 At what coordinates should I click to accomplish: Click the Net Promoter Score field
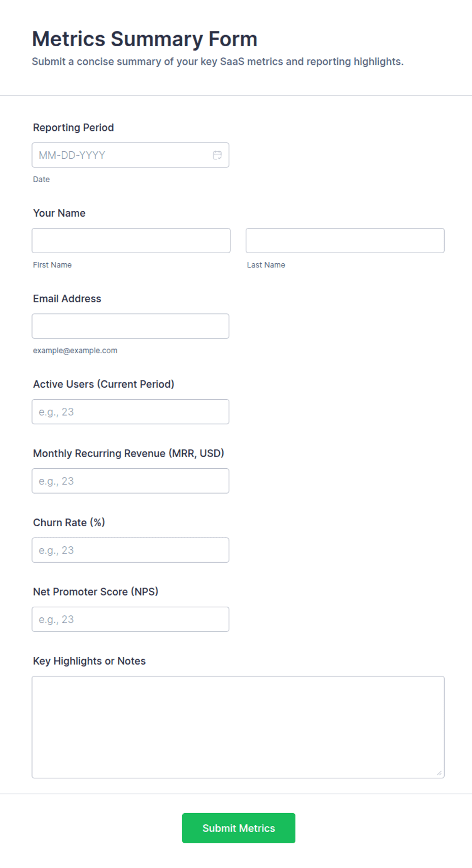click(x=130, y=619)
